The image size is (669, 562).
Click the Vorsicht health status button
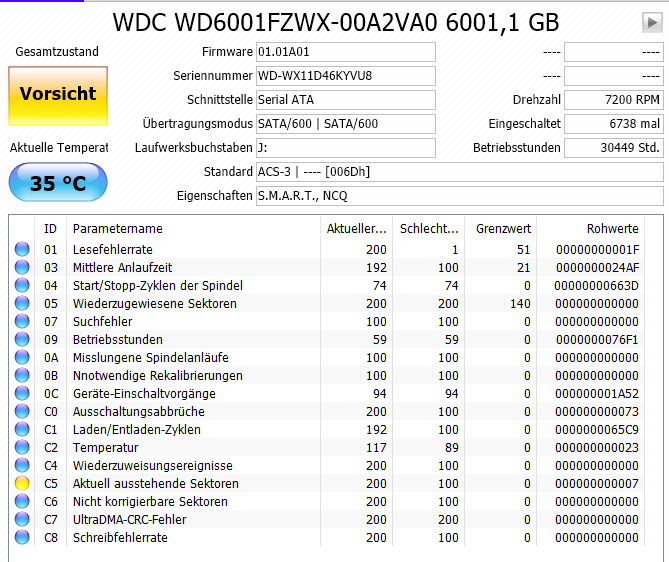[58, 96]
